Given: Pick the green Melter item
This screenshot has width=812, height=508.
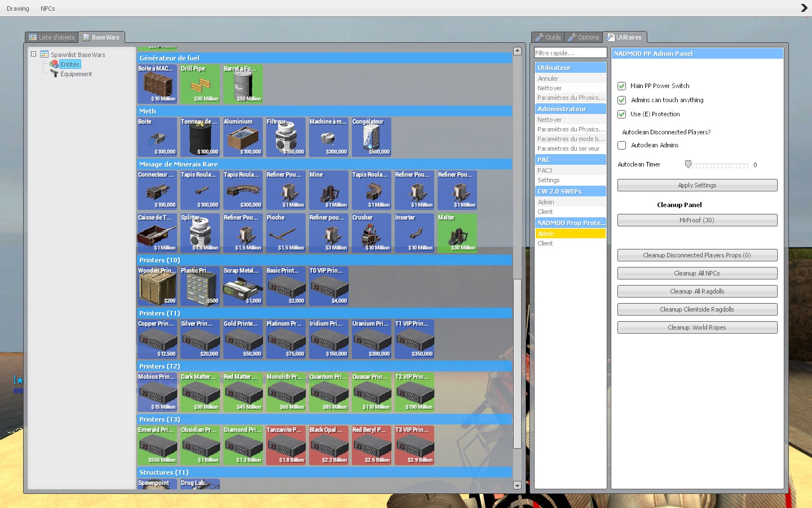Looking at the screenshot, I should [457, 233].
